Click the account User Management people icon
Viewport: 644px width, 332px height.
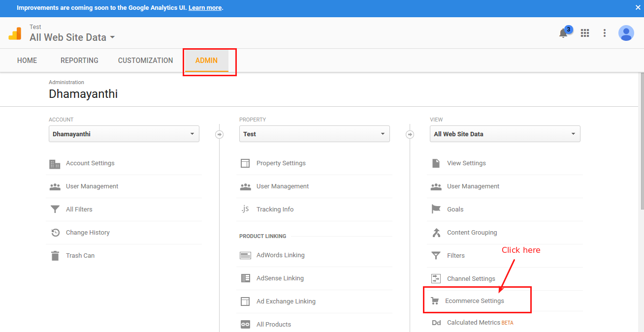pyautogui.click(x=55, y=186)
